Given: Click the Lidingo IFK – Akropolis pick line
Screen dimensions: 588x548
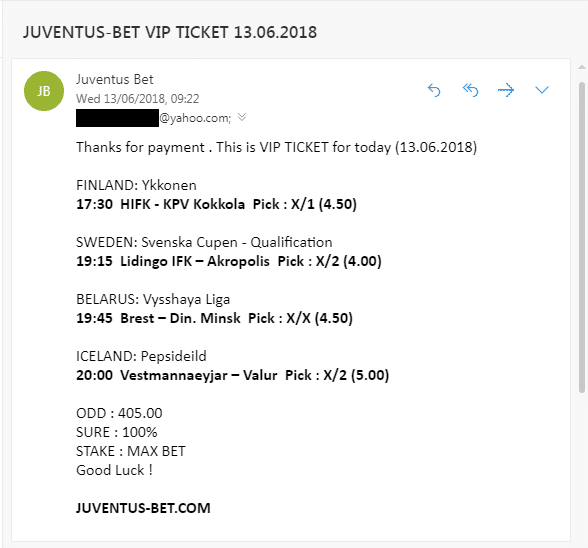Looking at the screenshot, I should pyautogui.click(x=229, y=261).
